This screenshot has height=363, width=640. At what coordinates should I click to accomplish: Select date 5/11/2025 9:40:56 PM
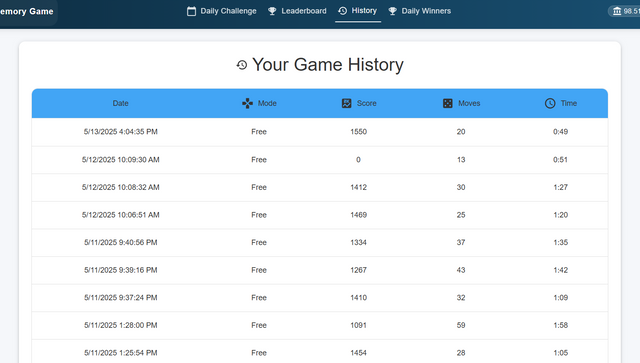[120, 242]
